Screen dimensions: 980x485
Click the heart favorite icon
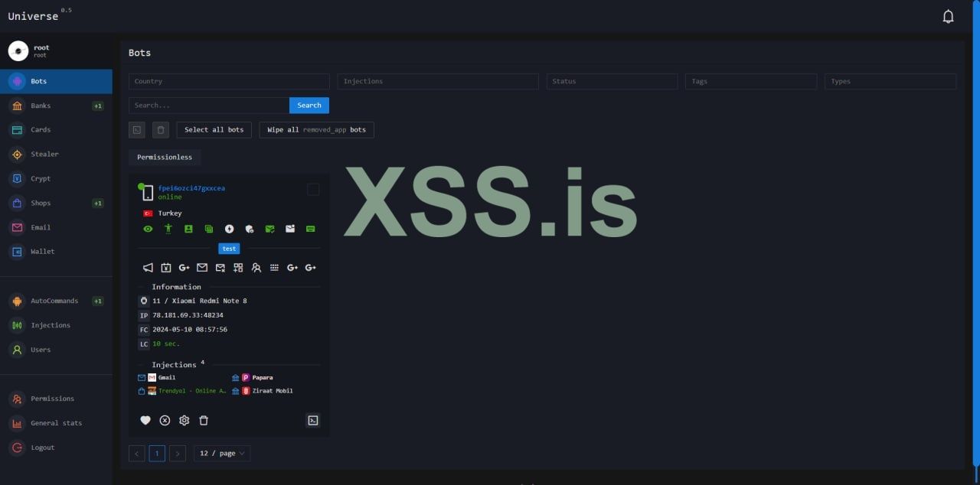(x=145, y=421)
